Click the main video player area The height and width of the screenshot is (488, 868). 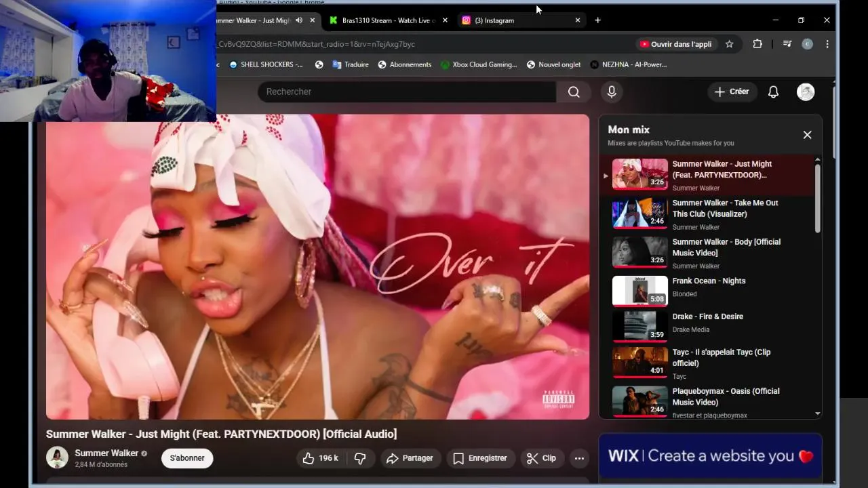317,266
